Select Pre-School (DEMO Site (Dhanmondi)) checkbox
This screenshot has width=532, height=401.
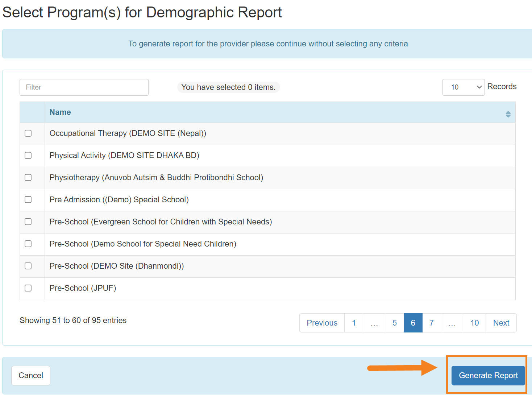pos(28,266)
